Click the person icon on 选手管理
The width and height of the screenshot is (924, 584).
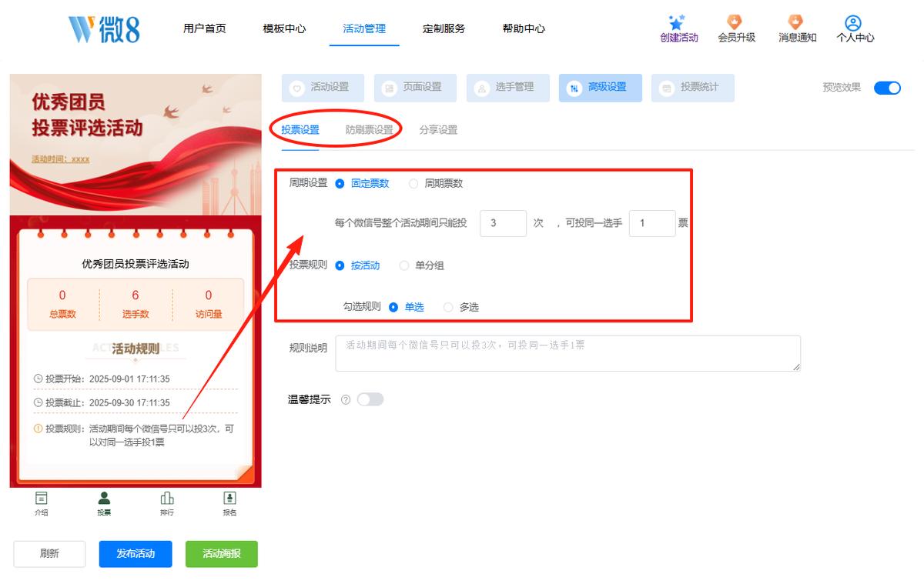coord(481,88)
